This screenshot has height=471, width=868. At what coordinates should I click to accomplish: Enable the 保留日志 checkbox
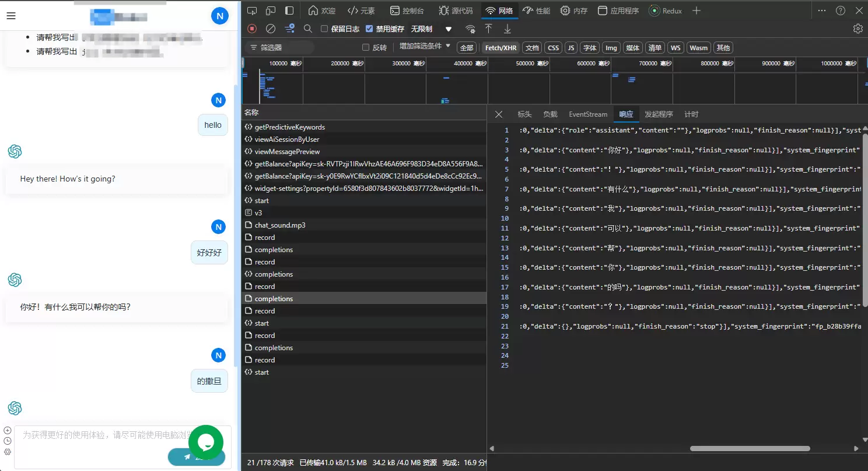tap(324, 29)
